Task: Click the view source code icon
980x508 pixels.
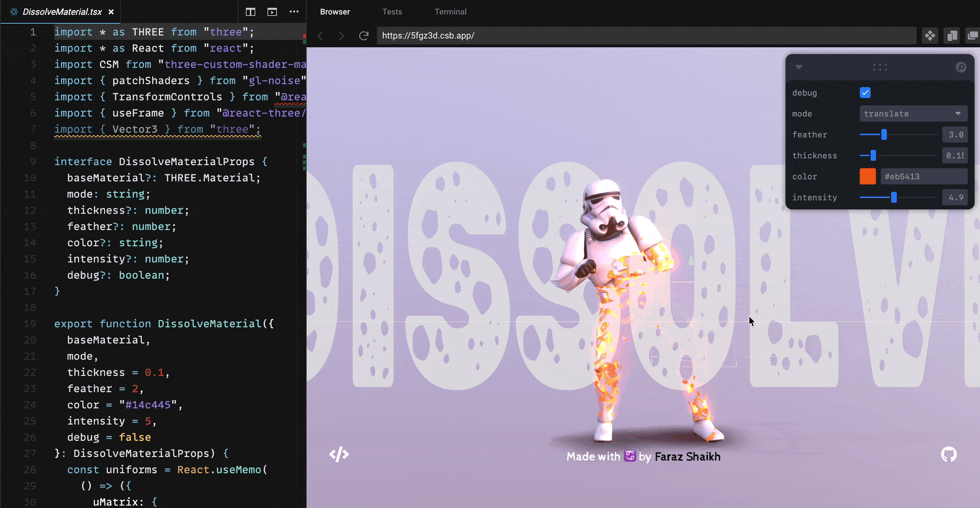Action: click(339, 454)
